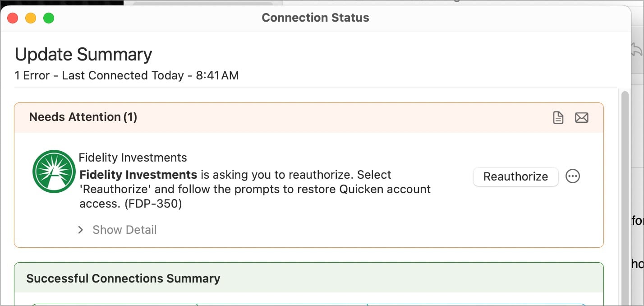This screenshot has height=306, width=644.
Task: Click the bold Fidelity Investments error message
Action: point(138,175)
